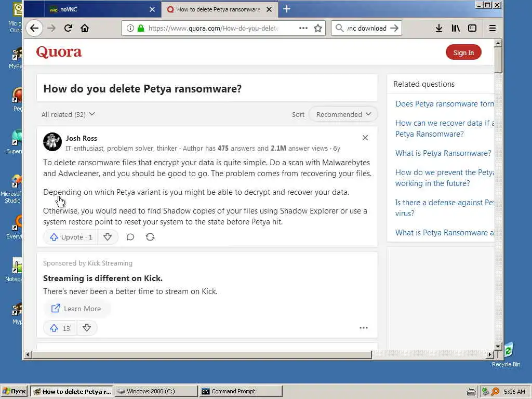532x399 pixels.
Task: Click the green padlock security icon
Action: point(141,28)
